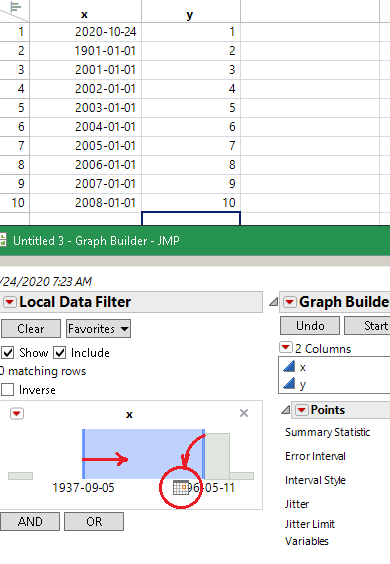Click y cell with value 10
Screen dimensions: 390x564
point(191,203)
